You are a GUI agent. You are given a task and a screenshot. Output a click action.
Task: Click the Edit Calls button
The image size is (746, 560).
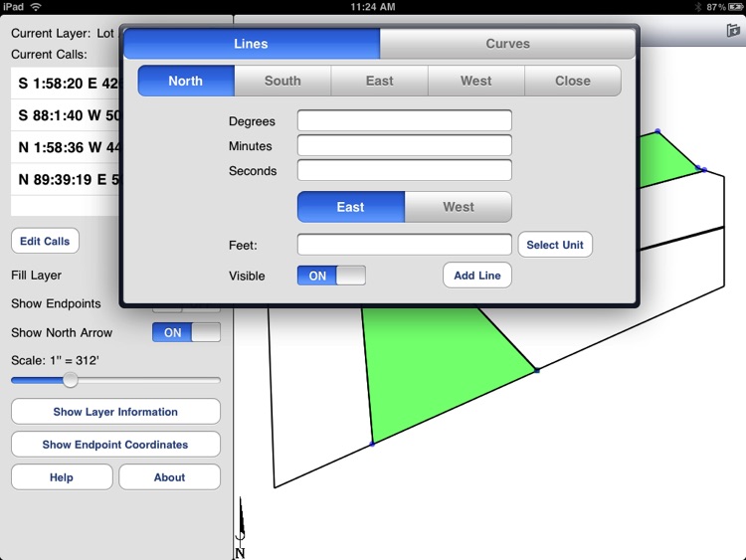[x=45, y=242]
